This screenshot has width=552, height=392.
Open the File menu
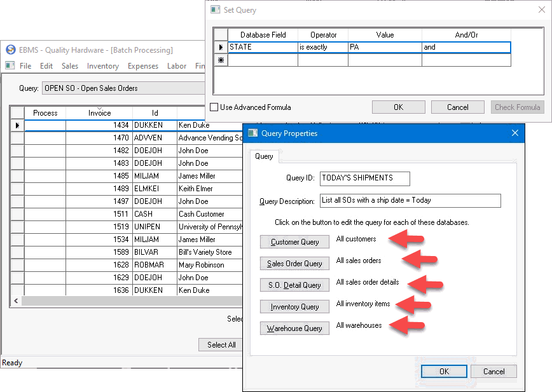25,66
